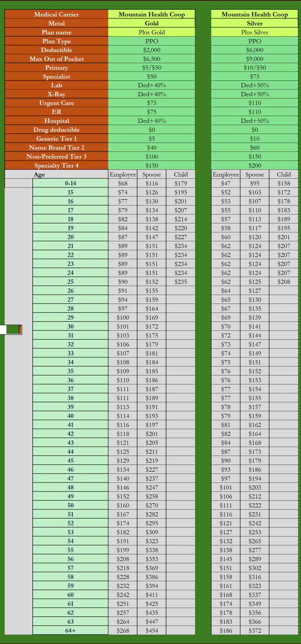Screen dimensions: 301x644
Task: Click the age "21" row label
Action: click(71, 246)
